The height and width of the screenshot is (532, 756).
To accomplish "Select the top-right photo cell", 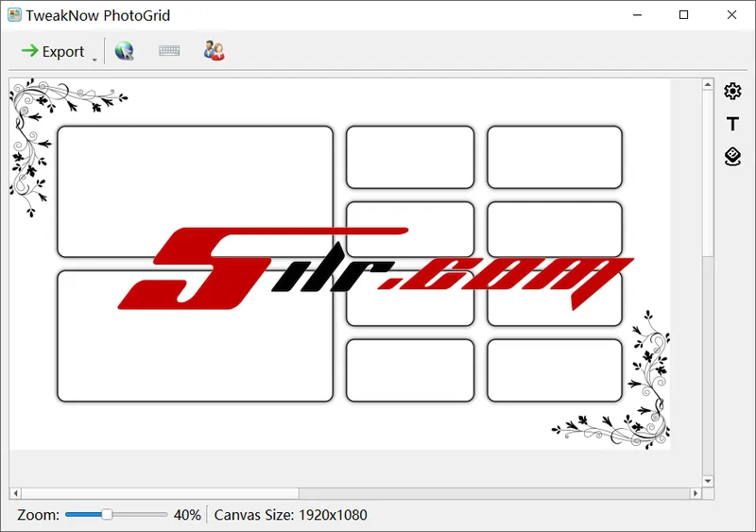I will click(555, 157).
